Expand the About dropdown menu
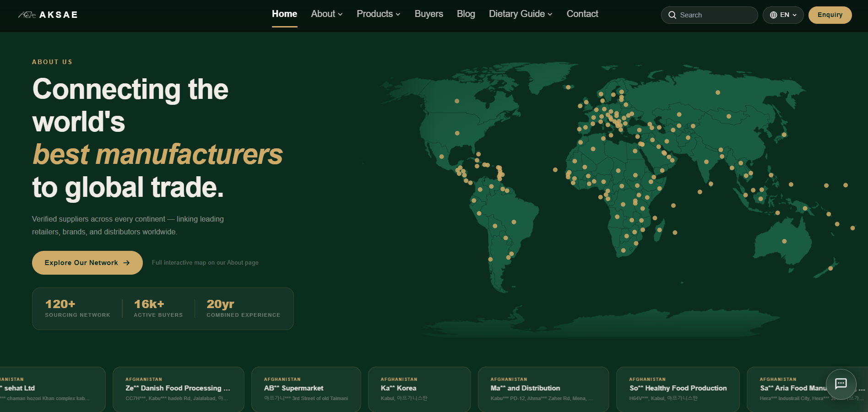 pos(327,14)
